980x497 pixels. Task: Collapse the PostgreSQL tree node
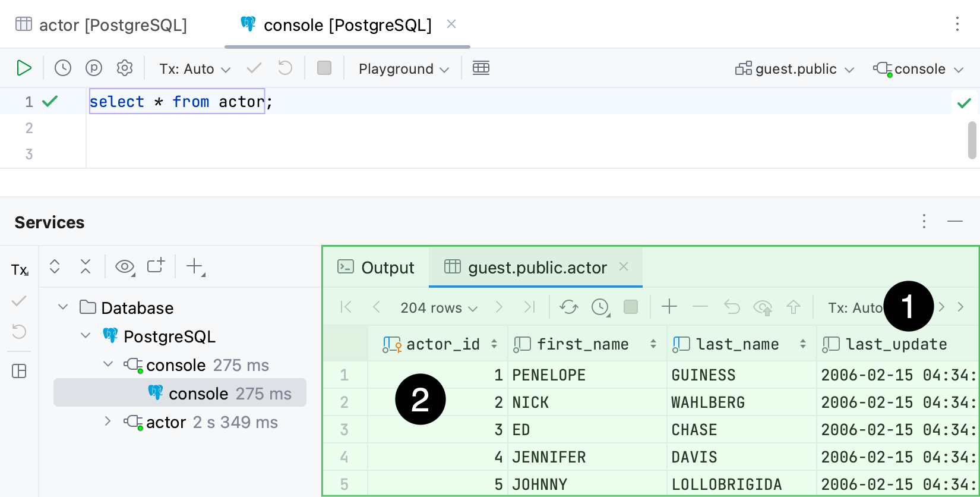(86, 336)
